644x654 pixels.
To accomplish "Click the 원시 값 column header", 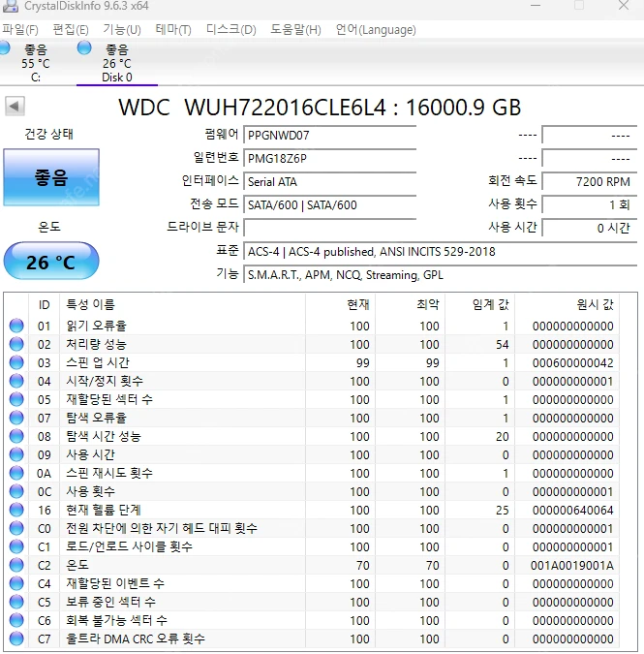I will tap(567, 304).
